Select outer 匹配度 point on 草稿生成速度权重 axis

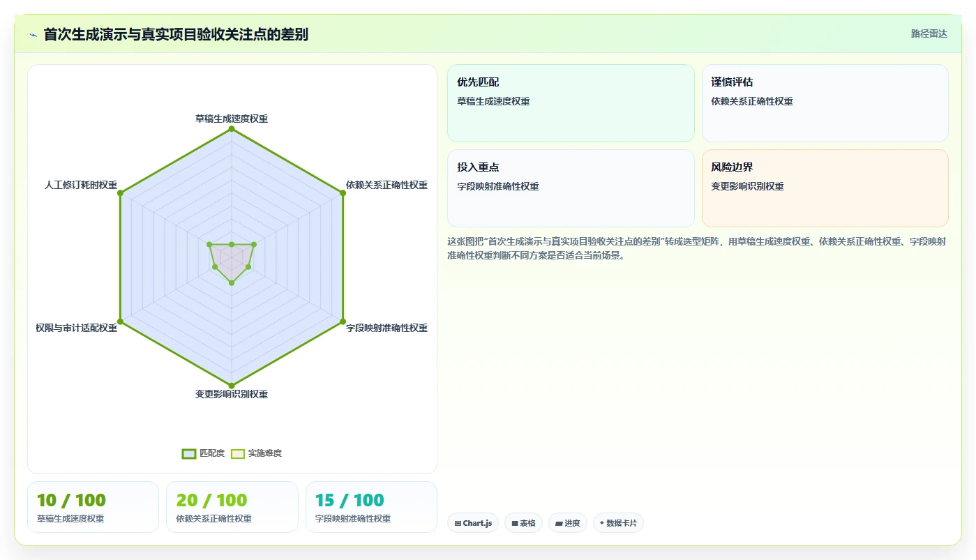pos(232,129)
